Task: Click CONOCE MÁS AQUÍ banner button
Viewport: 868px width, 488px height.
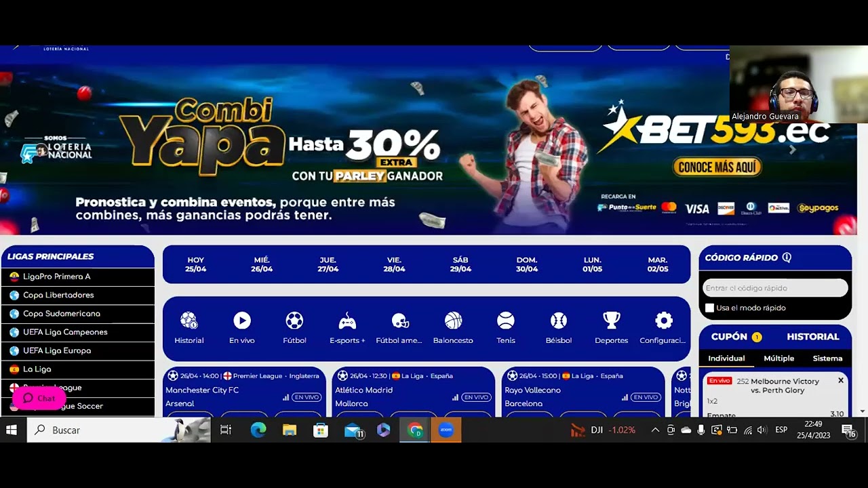Action: [x=717, y=167]
